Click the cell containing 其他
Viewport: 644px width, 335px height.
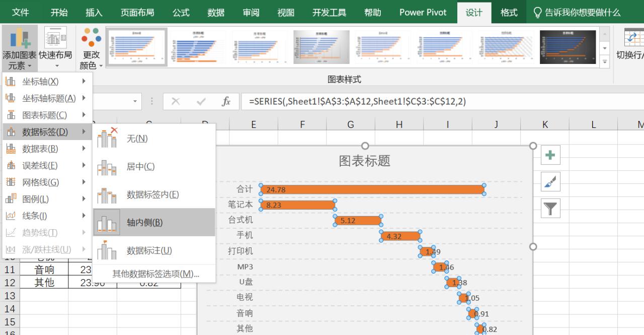(44, 283)
